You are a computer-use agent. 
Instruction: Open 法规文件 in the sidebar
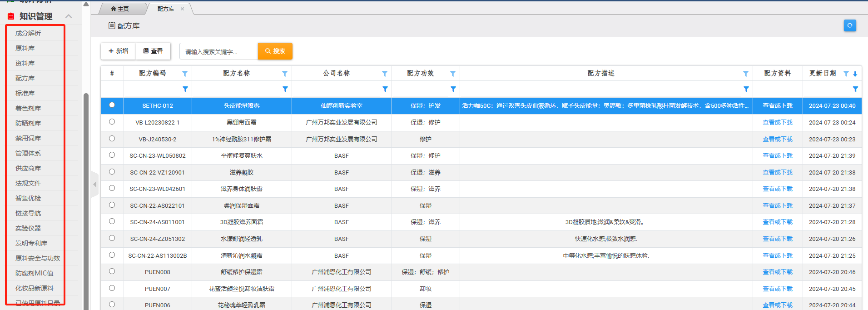(x=28, y=183)
